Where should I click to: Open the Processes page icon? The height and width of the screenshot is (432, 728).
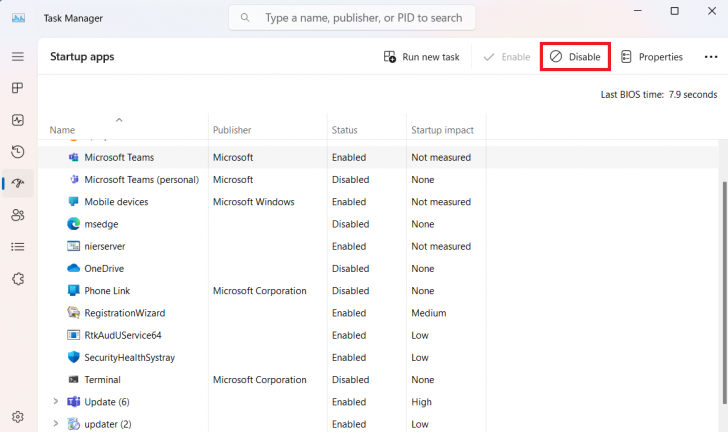(18, 88)
